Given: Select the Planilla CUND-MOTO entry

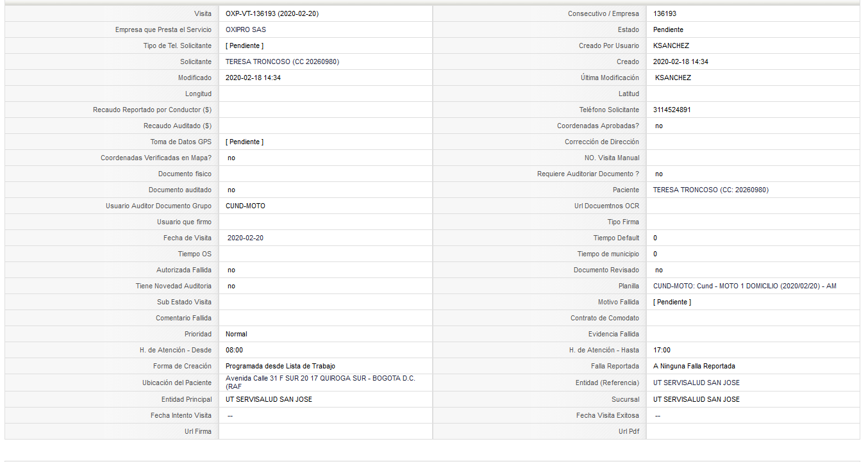Looking at the screenshot, I should 745,286.
